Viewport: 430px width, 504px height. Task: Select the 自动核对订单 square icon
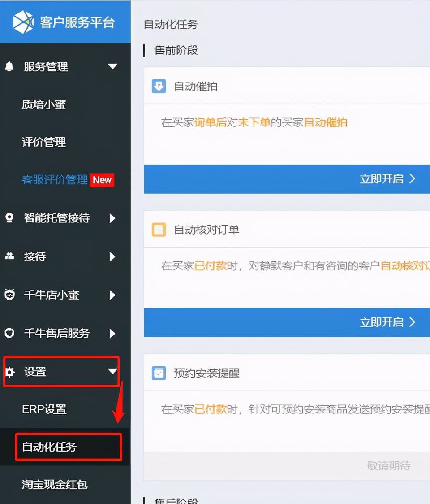[x=159, y=229]
